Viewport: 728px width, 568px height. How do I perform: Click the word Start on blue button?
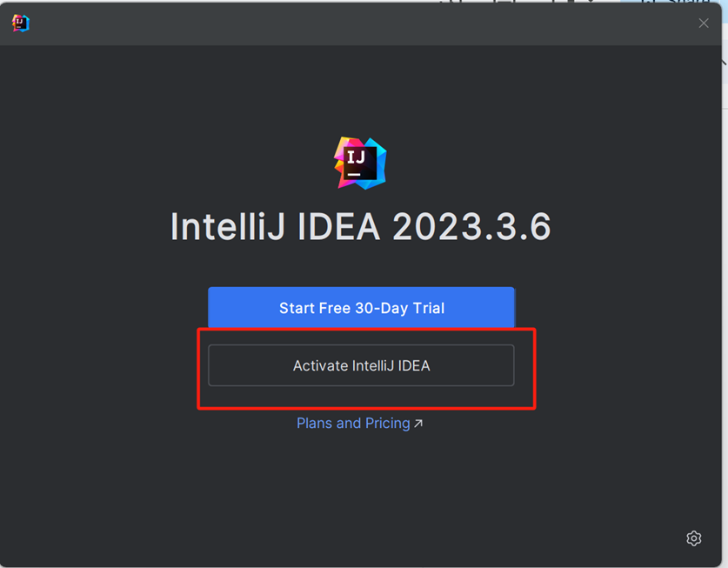click(x=297, y=308)
